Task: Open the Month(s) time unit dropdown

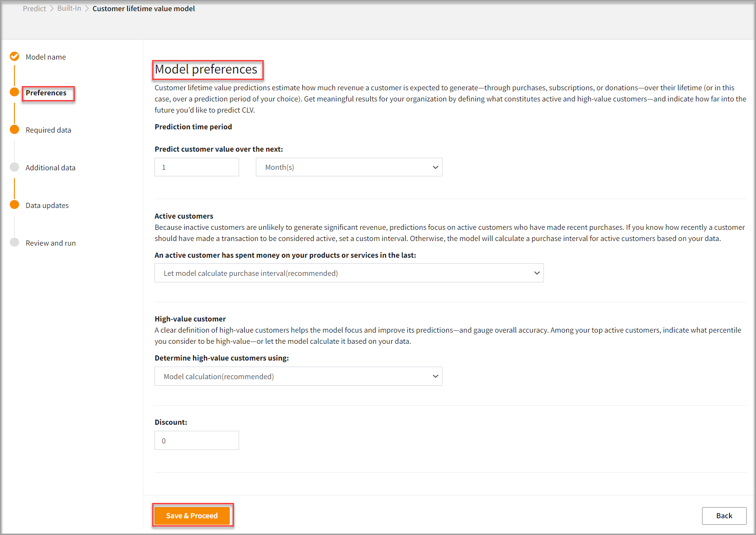Action: (x=349, y=167)
